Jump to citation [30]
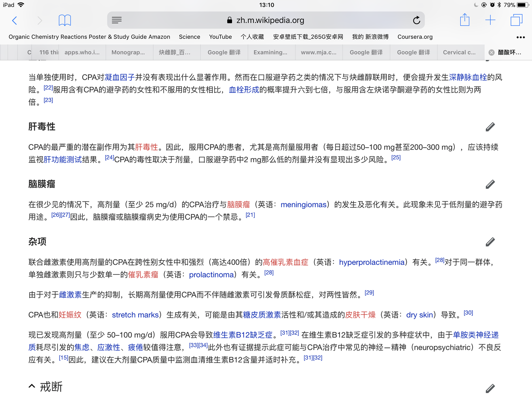532x399 pixels. (x=468, y=313)
